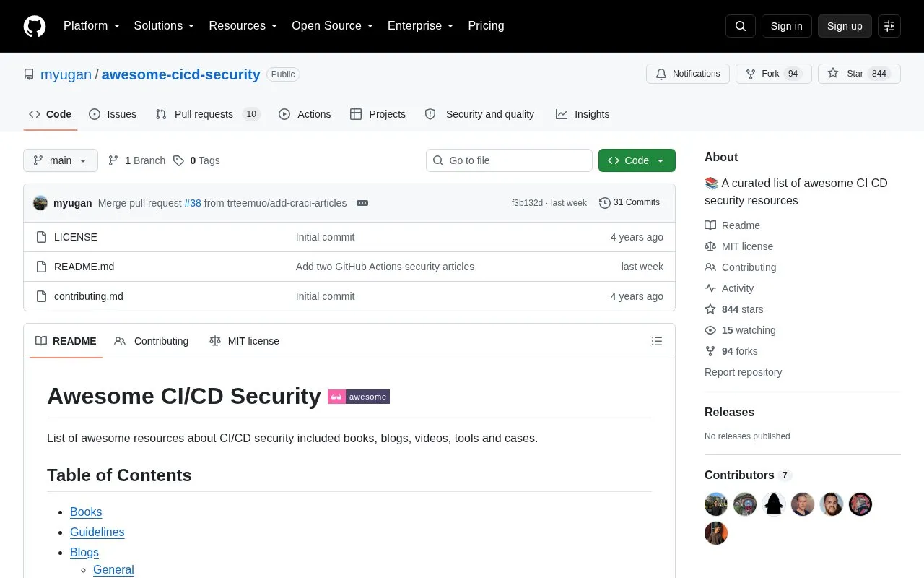Jump to Books in table of contents
The width and height of the screenshot is (924, 578).
tap(86, 512)
